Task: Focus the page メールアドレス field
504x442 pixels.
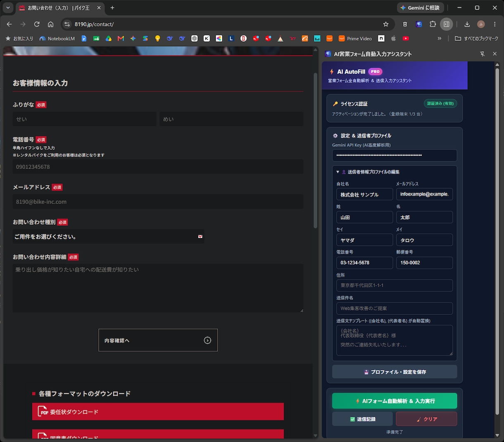Action: click(x=158, y=202)
